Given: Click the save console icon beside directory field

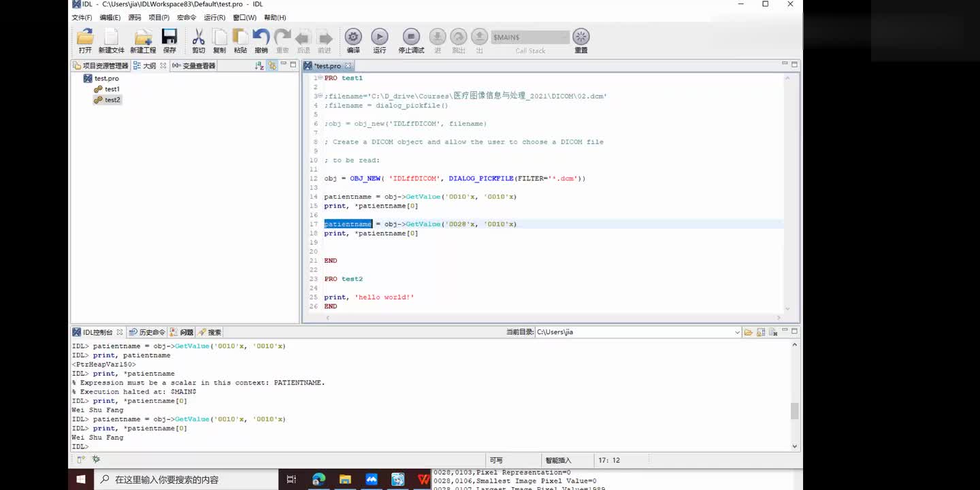Looking at the screenshot, I should click(761, 332).
